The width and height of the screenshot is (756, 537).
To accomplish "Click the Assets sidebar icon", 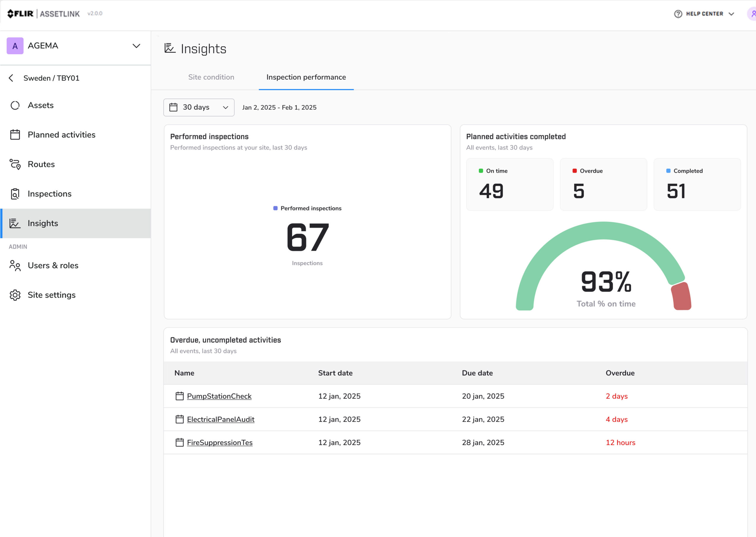I will [15, 106].
